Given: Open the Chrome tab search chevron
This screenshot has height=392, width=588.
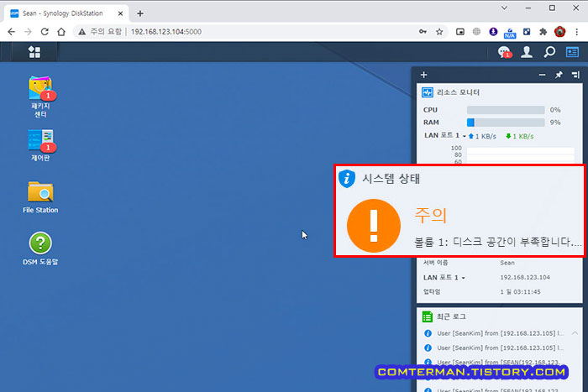Looking at the screenshot, I should coord(504,8).
